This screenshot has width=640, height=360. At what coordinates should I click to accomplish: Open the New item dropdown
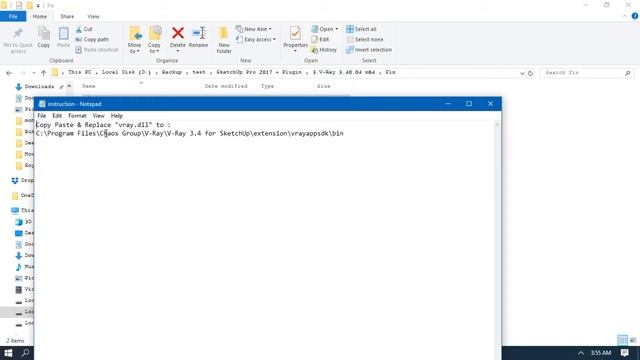(253, 29)
